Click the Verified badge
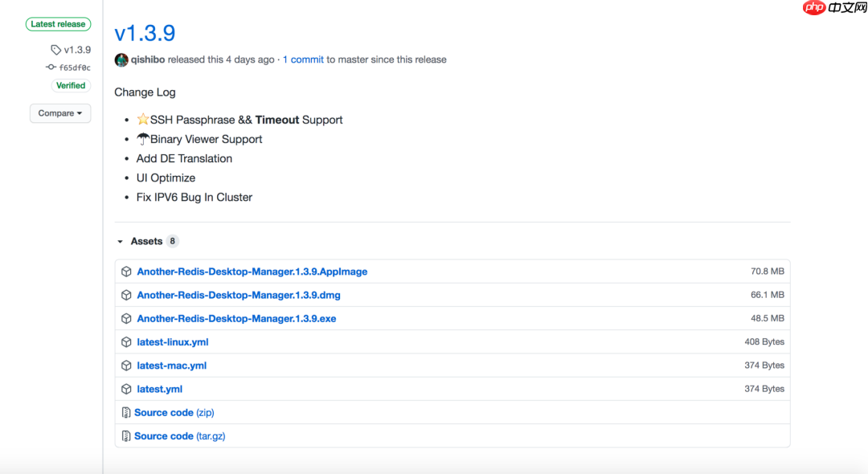 (x=71, y=85)
